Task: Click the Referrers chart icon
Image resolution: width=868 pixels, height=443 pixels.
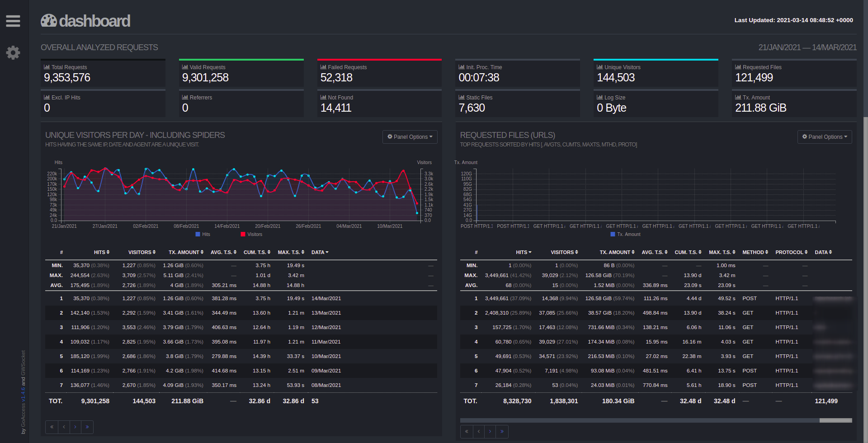Action: (x=185, y=97)
